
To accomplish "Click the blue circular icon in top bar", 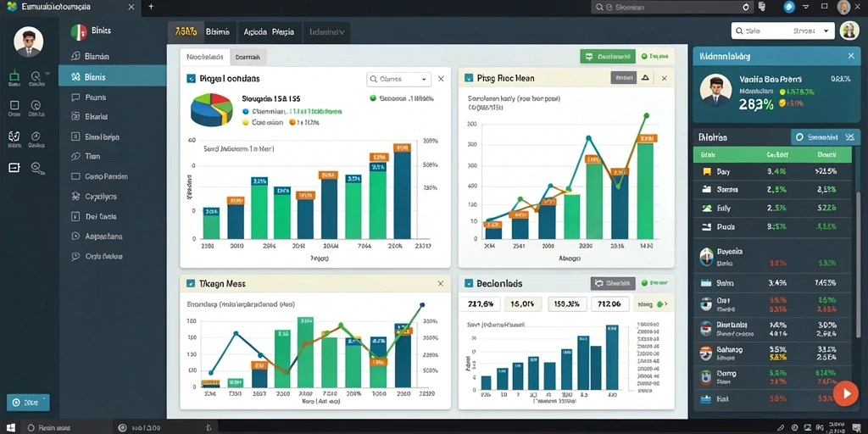I will click(x=789, y=7).
